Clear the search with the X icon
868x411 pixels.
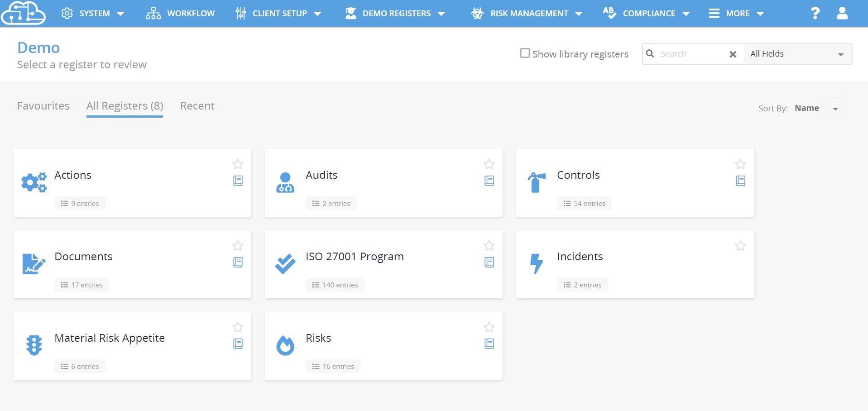pos(733,54)
